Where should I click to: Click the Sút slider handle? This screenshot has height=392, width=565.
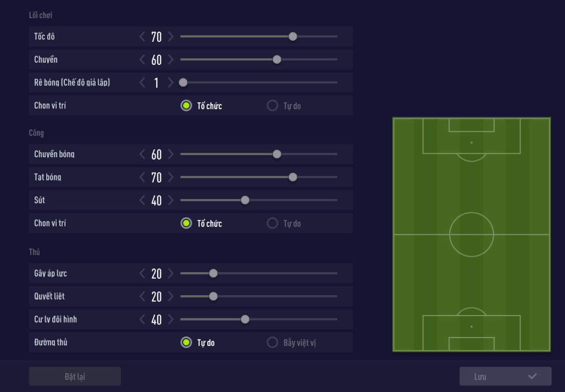click(x=245, y=200)
